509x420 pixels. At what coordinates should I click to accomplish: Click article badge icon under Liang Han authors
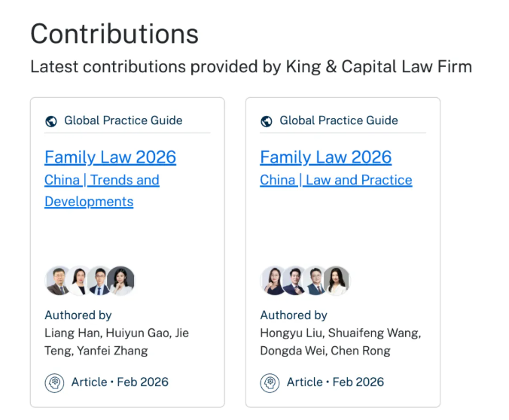[54, 382]
